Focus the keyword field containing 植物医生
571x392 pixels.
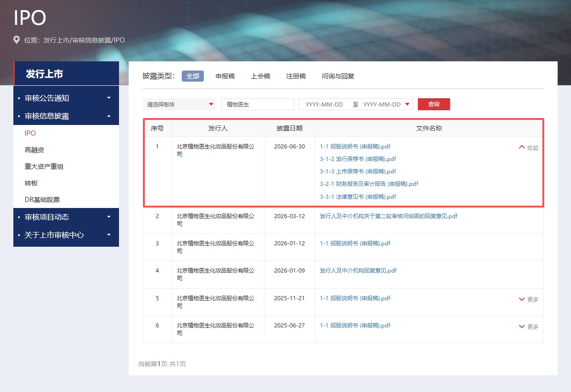pos(257,104)
